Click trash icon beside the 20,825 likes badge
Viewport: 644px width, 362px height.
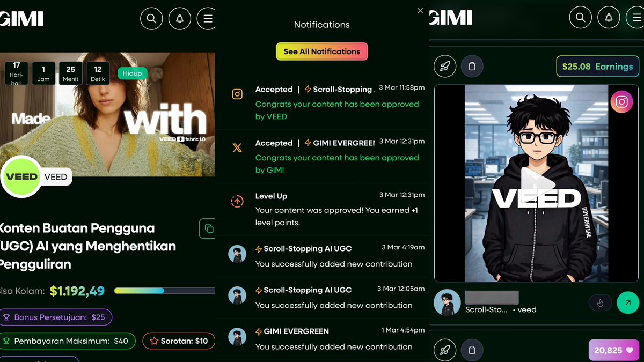click(x=472, y=350)
